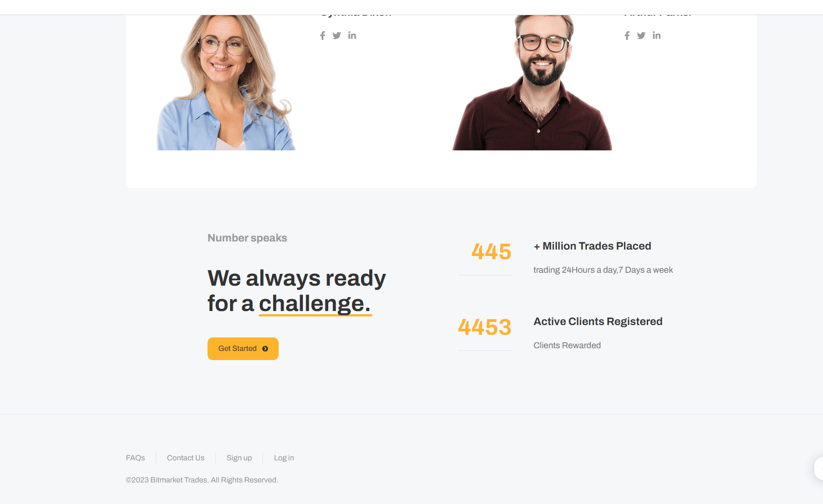Click the underlined word challenge
The width and height of the screenshot is (823, 504).
(315, 303)
